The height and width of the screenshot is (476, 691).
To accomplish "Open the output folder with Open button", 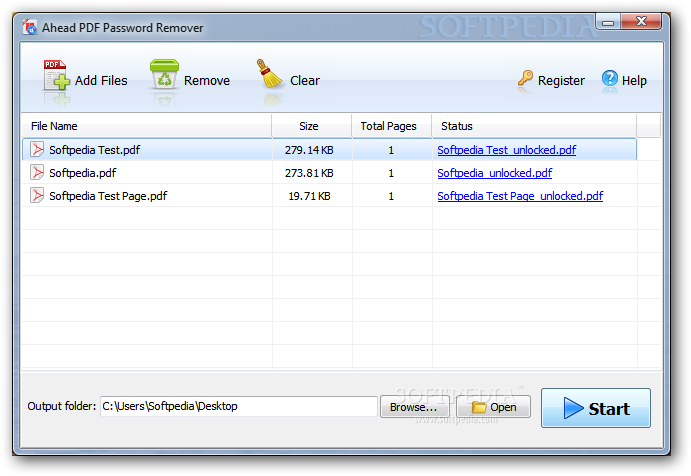I will (x=493, y=407).
